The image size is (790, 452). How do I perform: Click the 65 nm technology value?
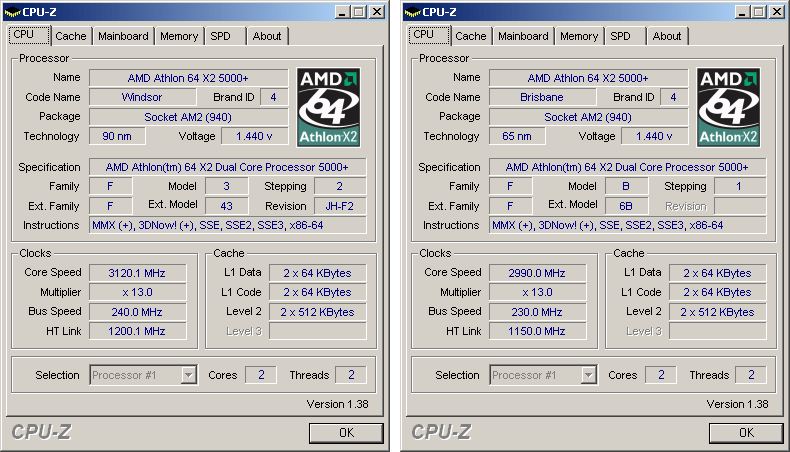(x=517, y=136)
